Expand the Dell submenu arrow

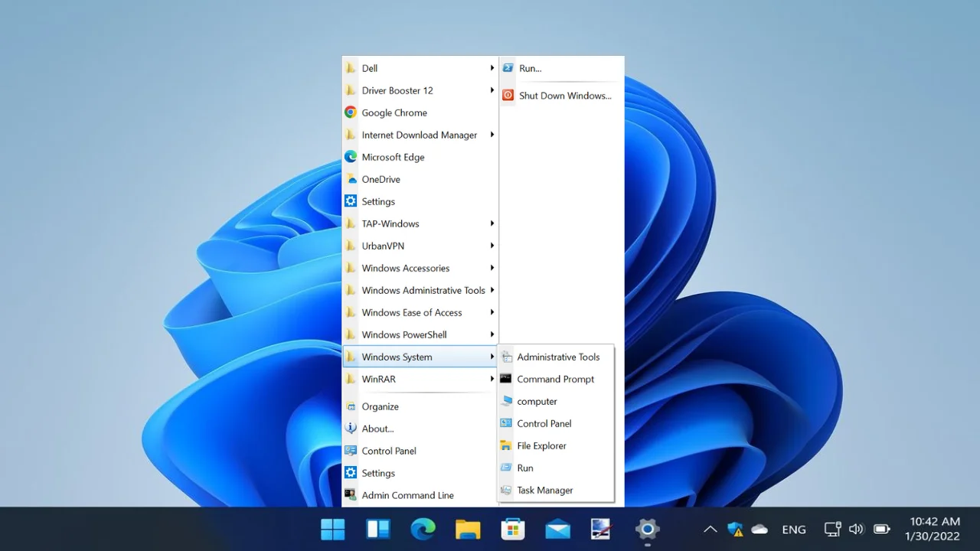[x=492, y=68]
